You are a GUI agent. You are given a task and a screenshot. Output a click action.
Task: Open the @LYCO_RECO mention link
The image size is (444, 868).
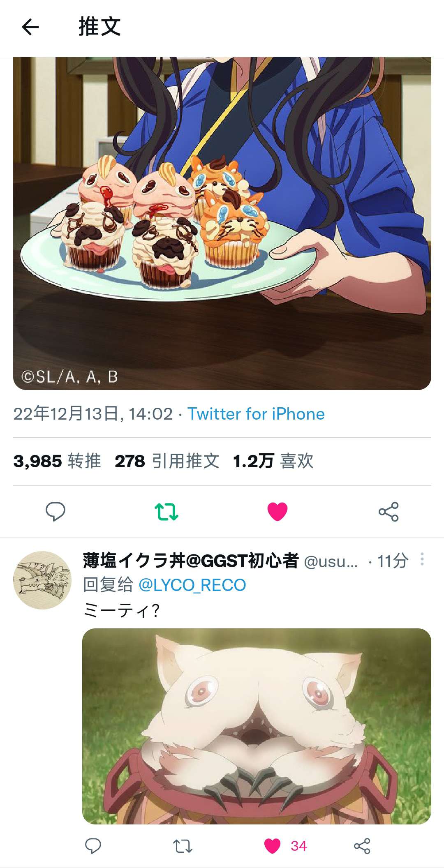click(192, 585)
